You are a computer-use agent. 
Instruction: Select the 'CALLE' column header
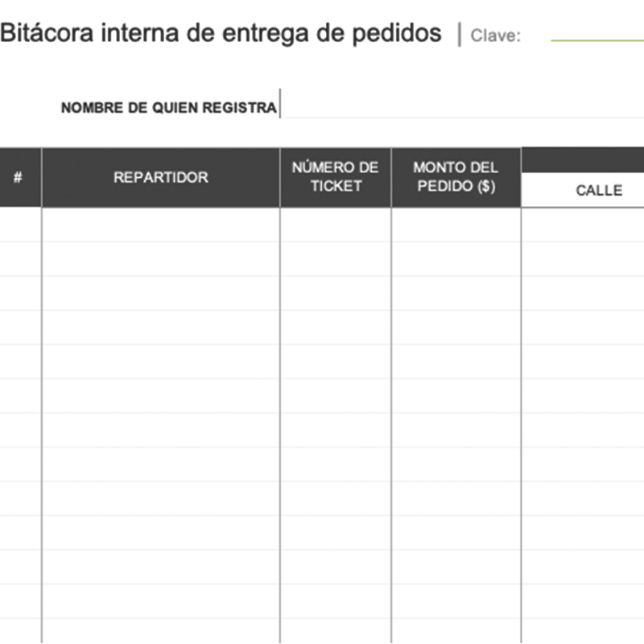(x=599, y=191)
